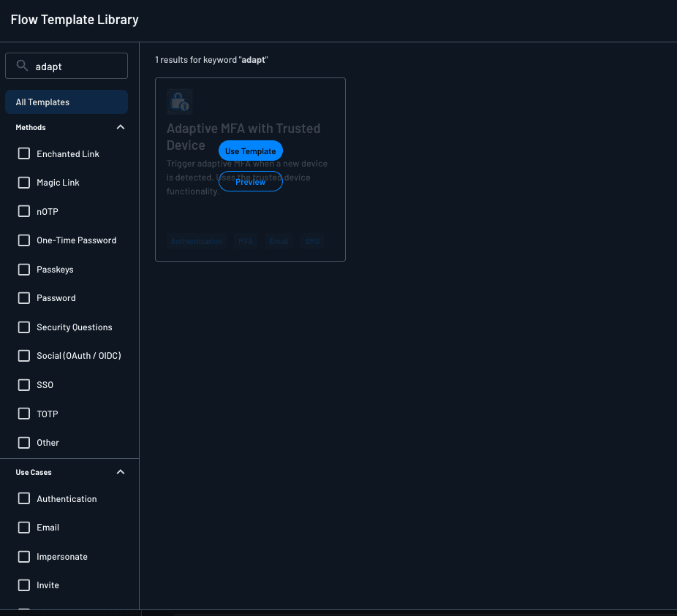Select the One-Time Password filter
677x616 pixels.
pos(24,240)
